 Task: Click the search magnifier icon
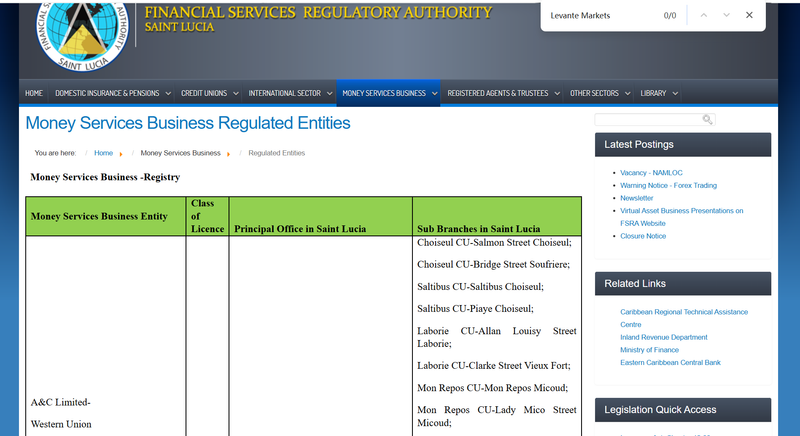(707, 119)
